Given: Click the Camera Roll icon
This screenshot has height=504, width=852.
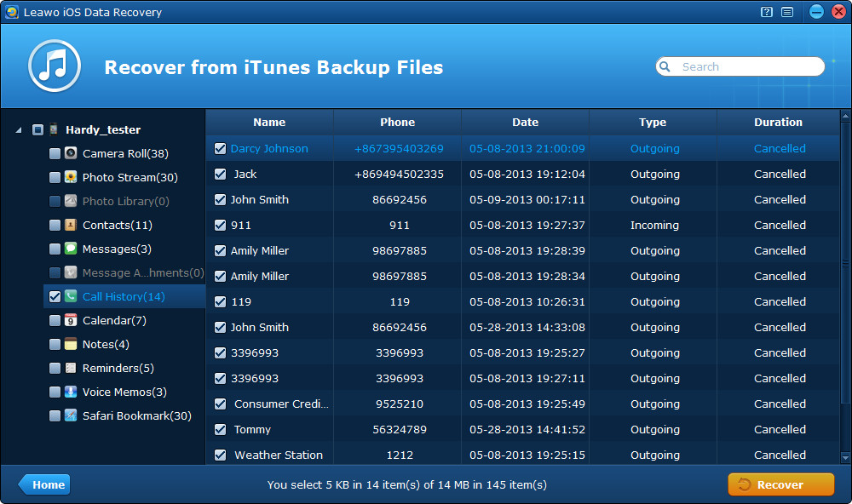Looking at the screenshot, I should tap(71, 153).
